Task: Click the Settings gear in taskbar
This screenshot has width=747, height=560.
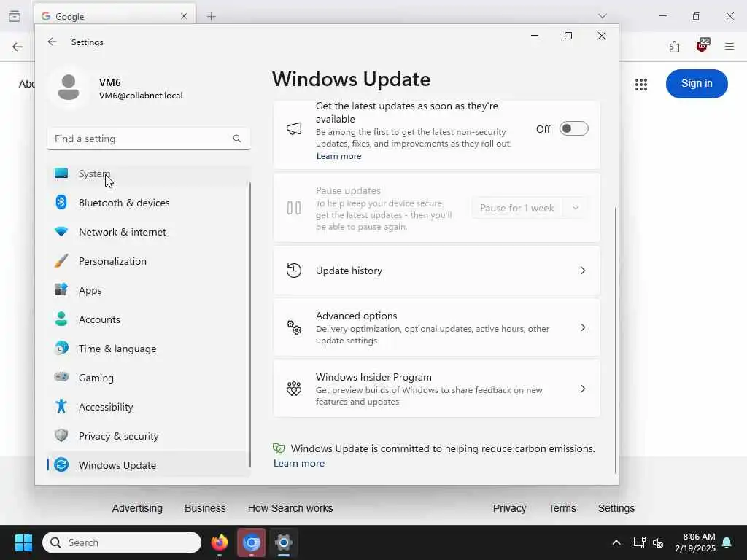Action: (284, 542)
